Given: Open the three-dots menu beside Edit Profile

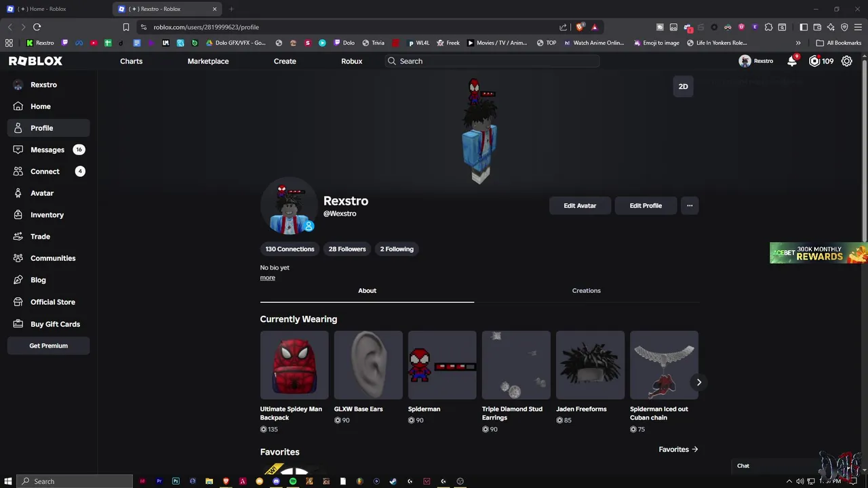Looking at the screenshot, I should coord(690,206).
